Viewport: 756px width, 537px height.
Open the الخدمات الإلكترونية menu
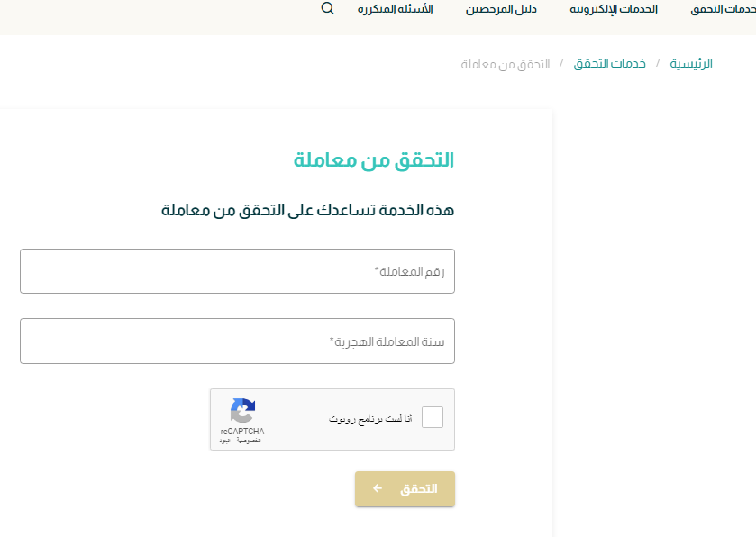[614, 9]
